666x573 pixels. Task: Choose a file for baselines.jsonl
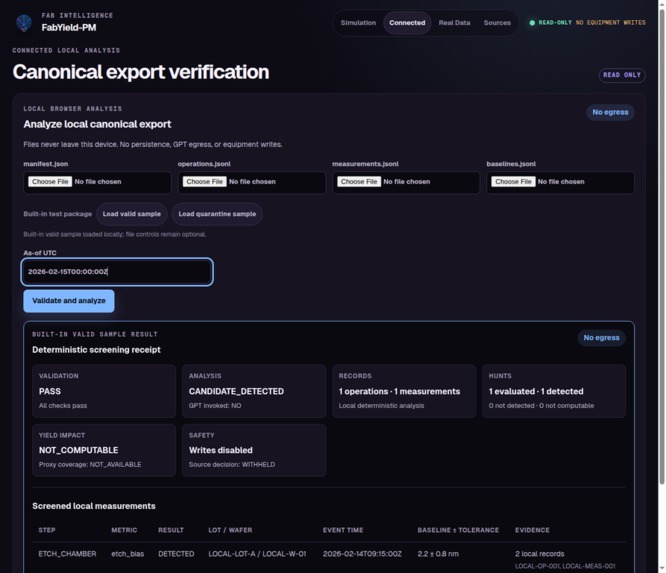514,182
